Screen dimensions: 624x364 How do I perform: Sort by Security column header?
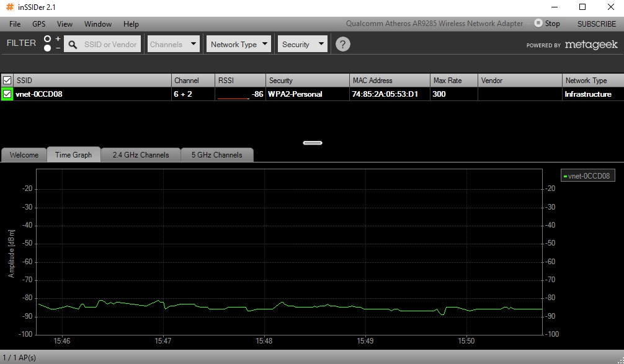(308, 81)
